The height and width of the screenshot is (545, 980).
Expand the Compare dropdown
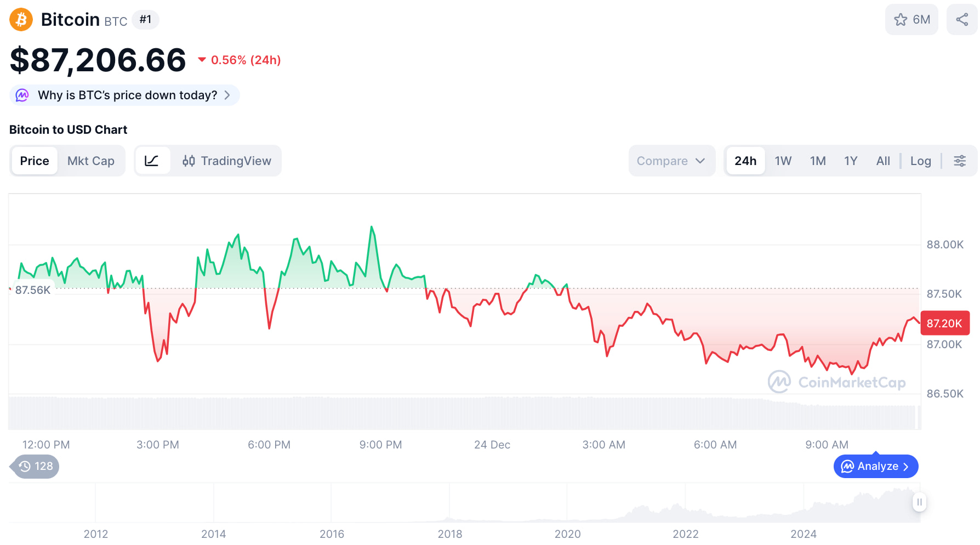point(672,161)
